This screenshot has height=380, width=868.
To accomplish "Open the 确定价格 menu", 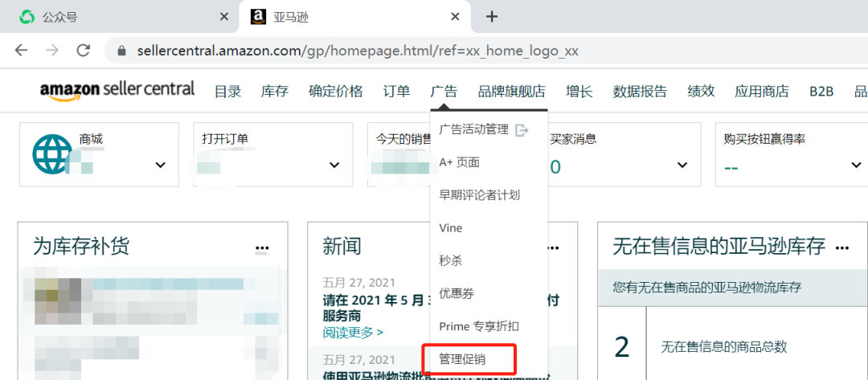I will 335,92.
